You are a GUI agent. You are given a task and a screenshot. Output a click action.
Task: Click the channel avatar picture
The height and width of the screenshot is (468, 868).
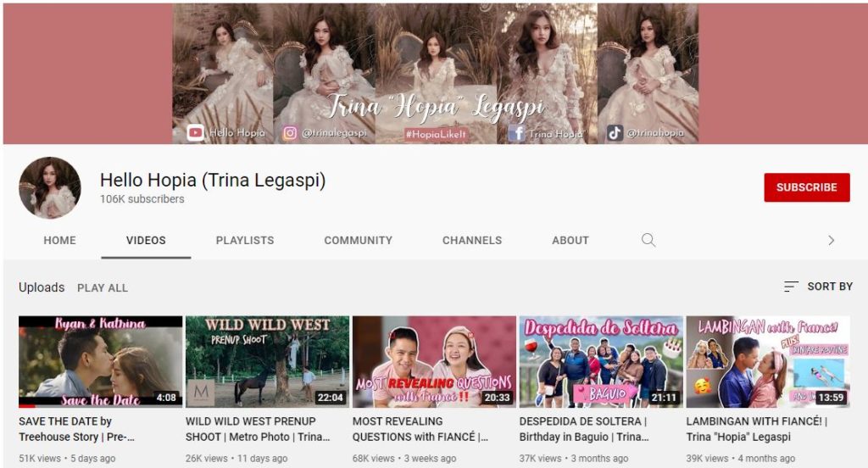point(50,187)
